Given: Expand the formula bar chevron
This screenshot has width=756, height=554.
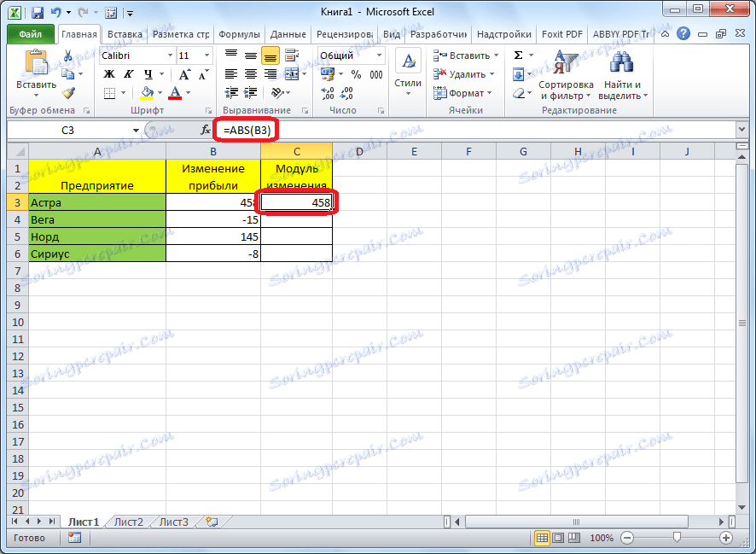Looking at the screenshot, I should (x=741, y=129).
